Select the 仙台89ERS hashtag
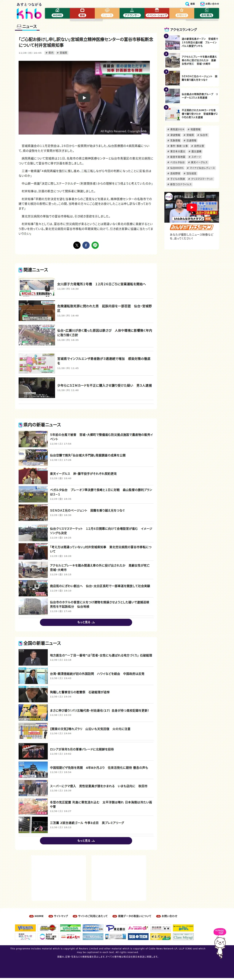 pyautogui.click(x=175, y=168)
